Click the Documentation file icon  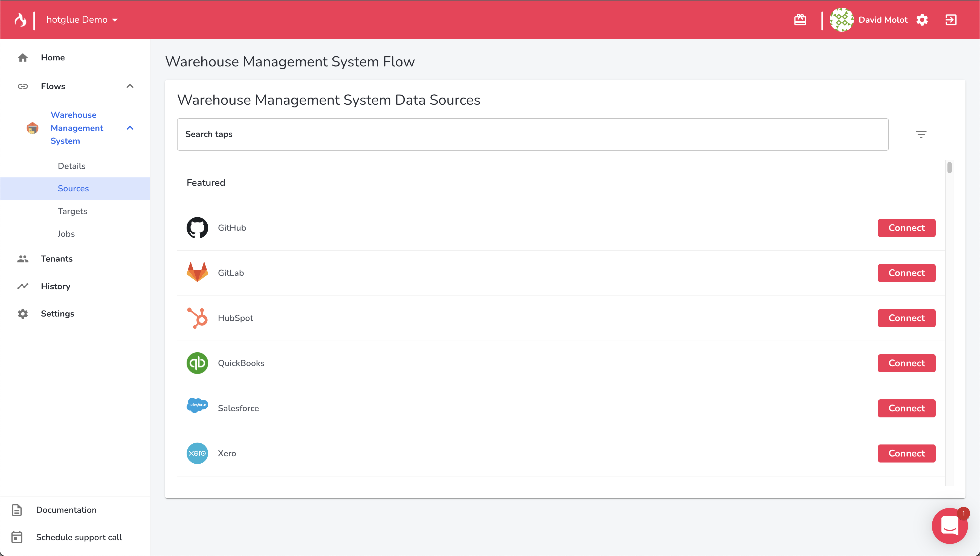17,510
